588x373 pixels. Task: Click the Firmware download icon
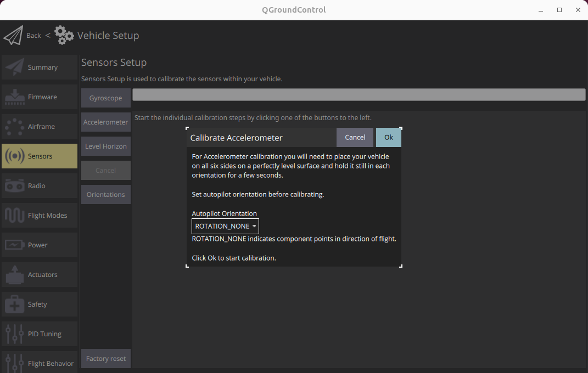(15, 97)
